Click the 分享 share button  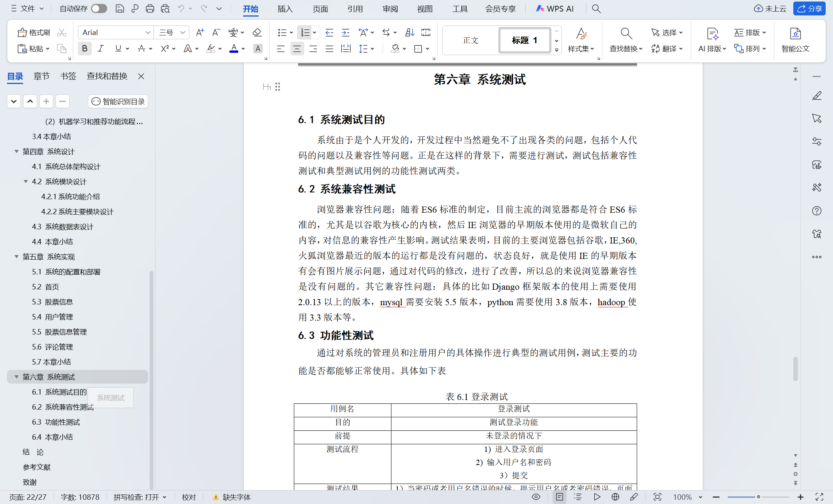[809, 8]
